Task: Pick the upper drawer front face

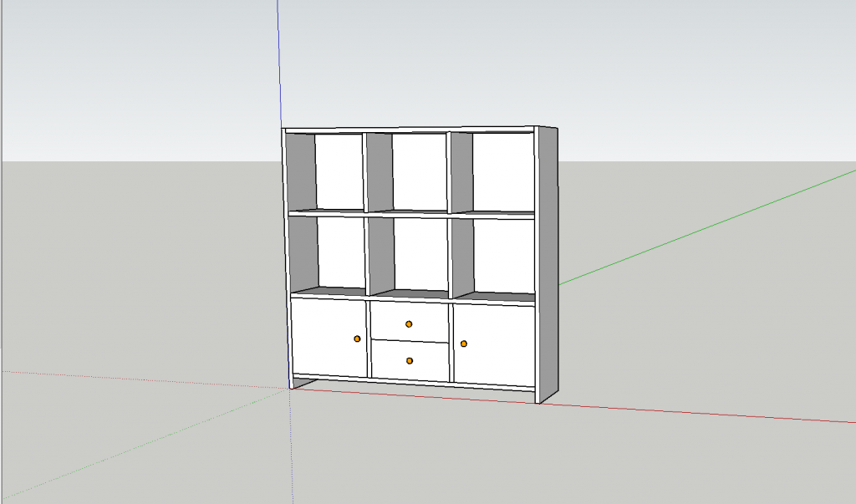Action: pos(410,322)
